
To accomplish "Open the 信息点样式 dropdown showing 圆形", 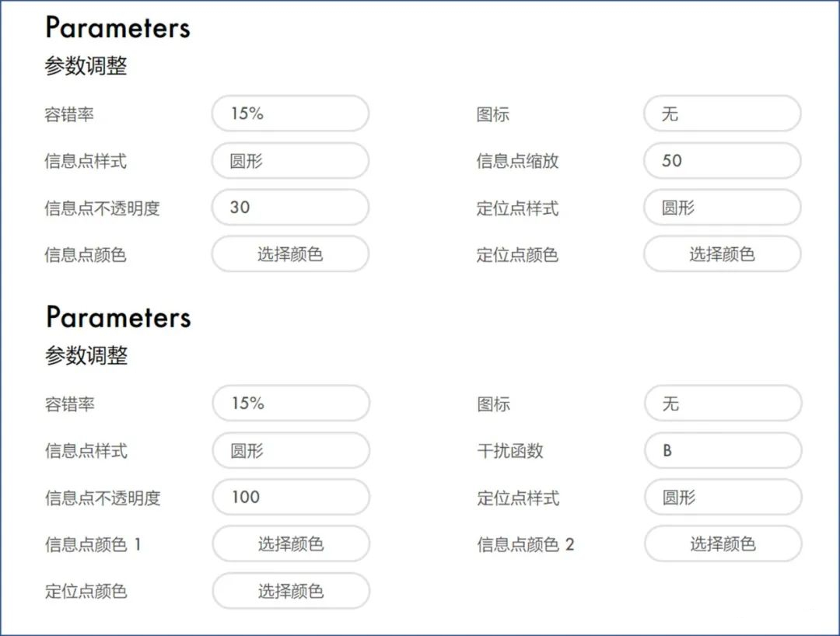I will [x=289, y=161].
